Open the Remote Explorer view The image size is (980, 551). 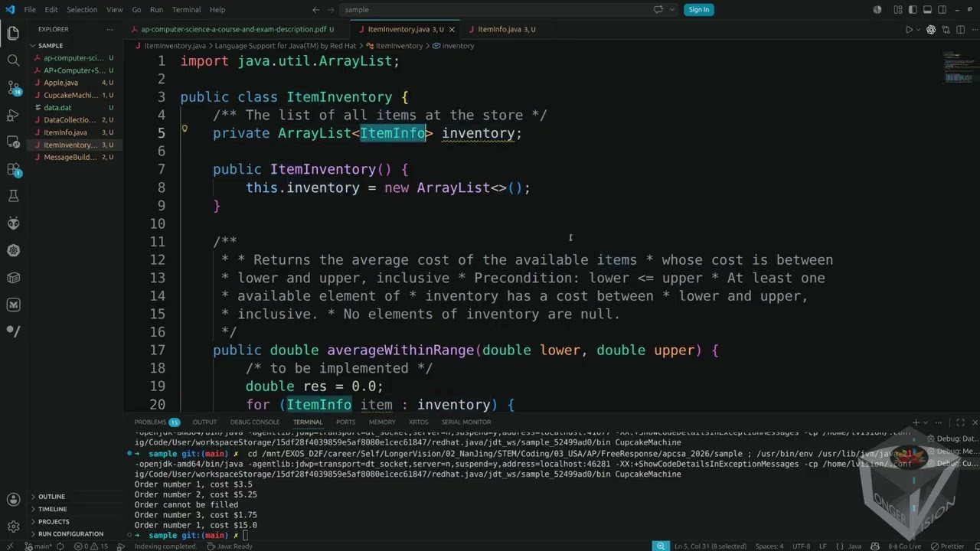coord(13,142)
